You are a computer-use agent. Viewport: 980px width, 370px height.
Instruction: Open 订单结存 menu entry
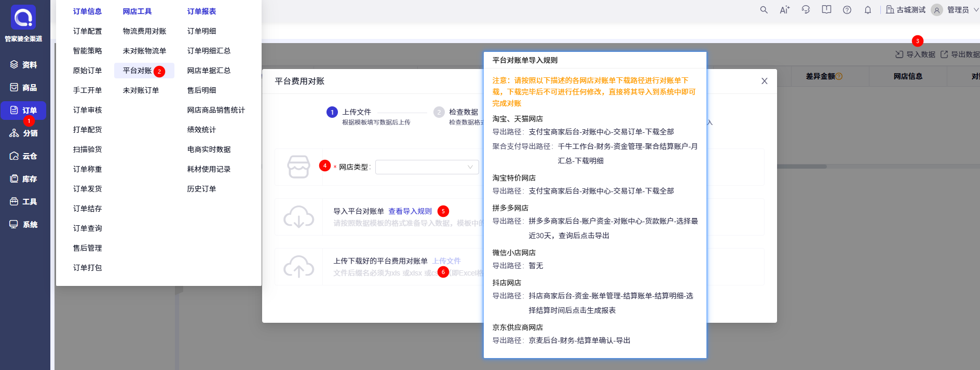pyautogui.click(x=88, y=209)
